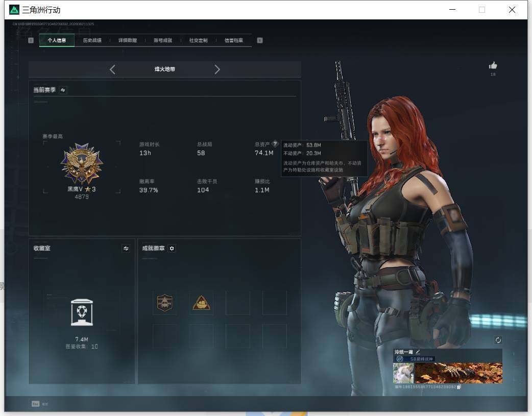Viewport: 532px width, 416px height.
Task: Minimize the 三角洲行动 window
Action: pos(452,10)
